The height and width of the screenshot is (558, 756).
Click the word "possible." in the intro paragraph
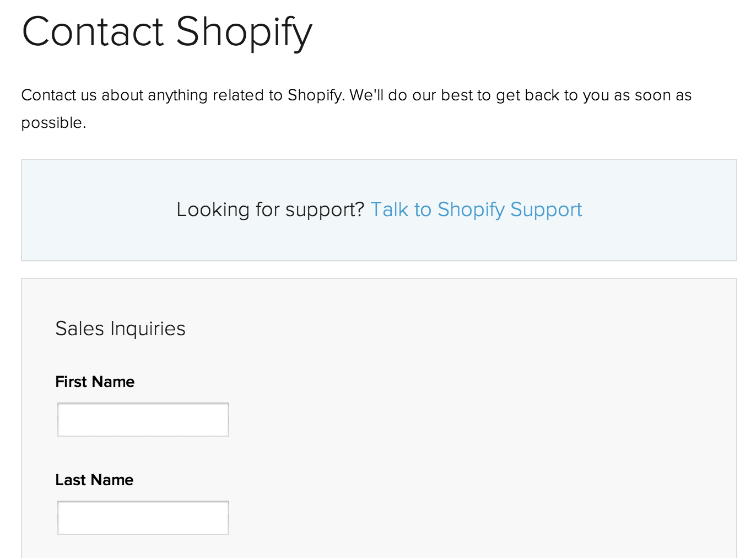pyautogui.click(x=53, y=122)
